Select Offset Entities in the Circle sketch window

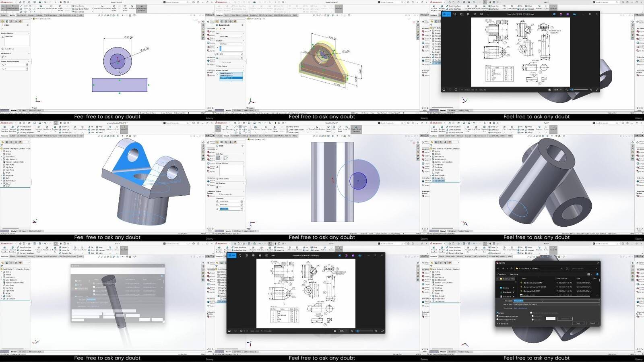tap(275, 129)
